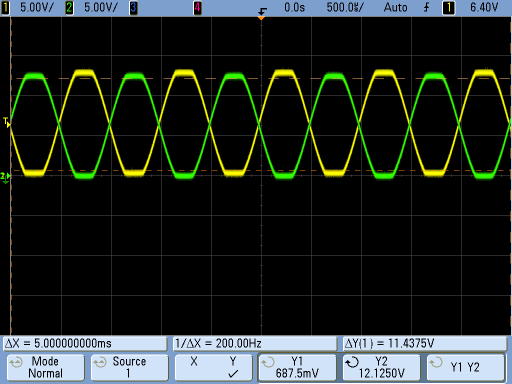Select the Y2 12.1250V cursor softkey
Screen dimensions: 512x384
[382, 368]
